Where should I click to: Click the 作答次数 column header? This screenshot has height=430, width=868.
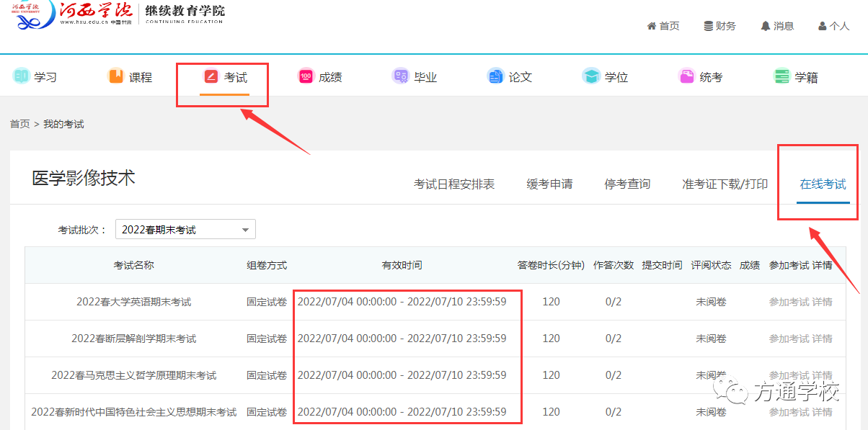(x=614, y=265)
